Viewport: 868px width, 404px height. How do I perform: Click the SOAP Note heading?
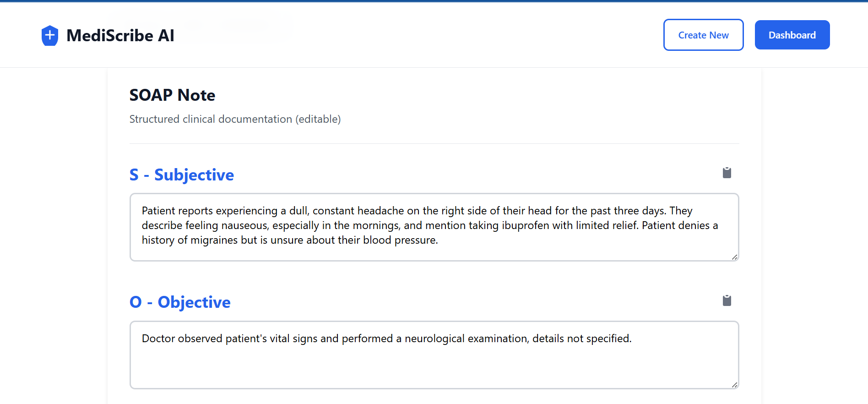[172, 95]
